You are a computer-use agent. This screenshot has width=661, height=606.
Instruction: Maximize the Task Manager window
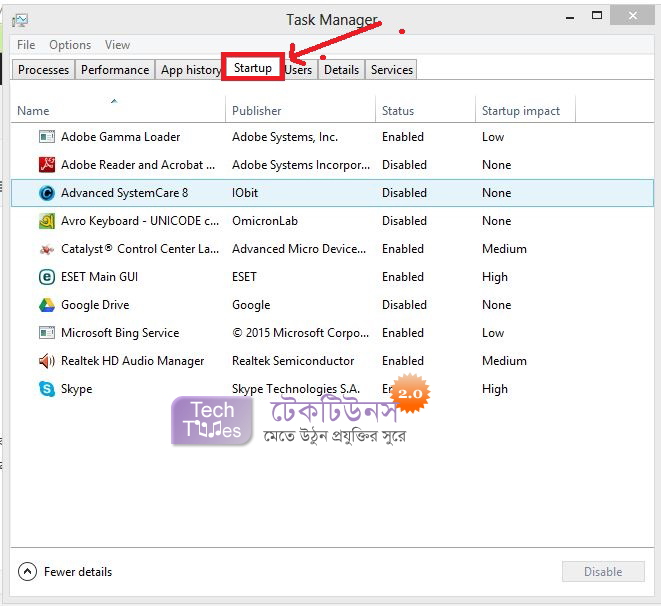(x=597, y=16)
